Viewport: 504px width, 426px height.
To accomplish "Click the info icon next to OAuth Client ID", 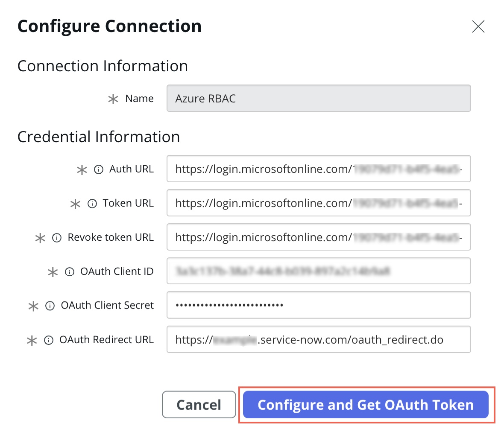I will pos(70,272).
